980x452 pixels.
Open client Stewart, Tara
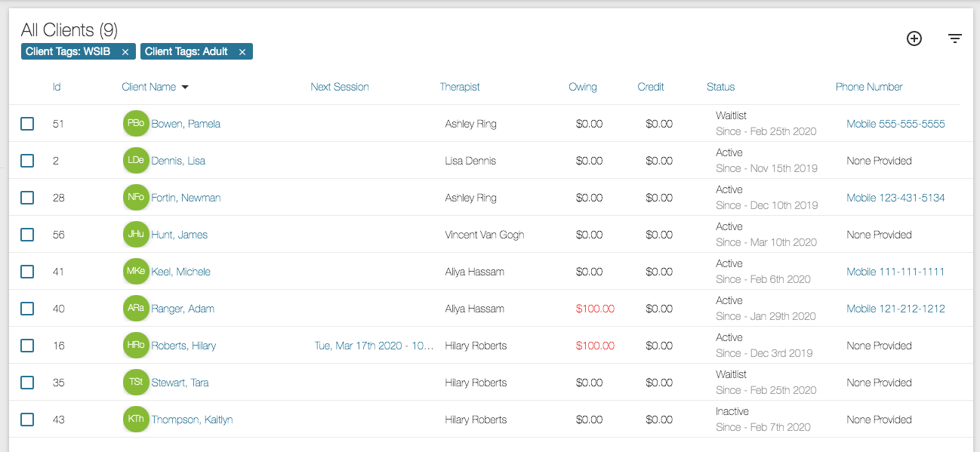pos(180,383)
